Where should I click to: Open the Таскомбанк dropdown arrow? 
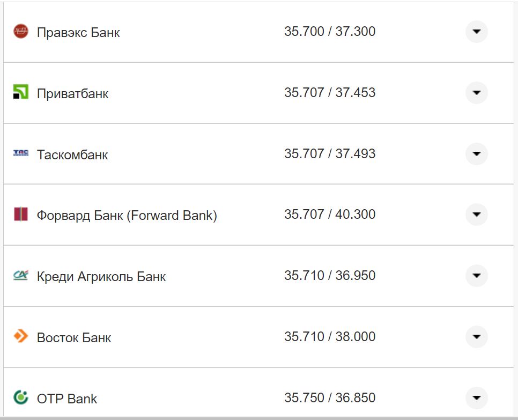point(476,154)
